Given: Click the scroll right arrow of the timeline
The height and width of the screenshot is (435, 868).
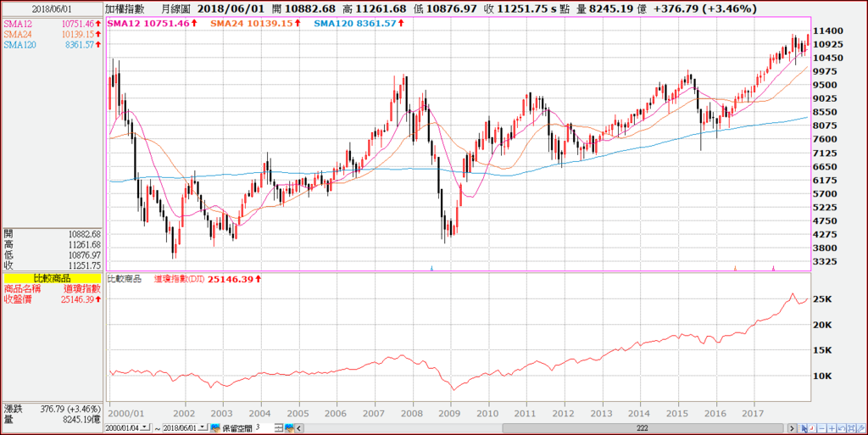Looking at the screenshot, I should 792,428.
